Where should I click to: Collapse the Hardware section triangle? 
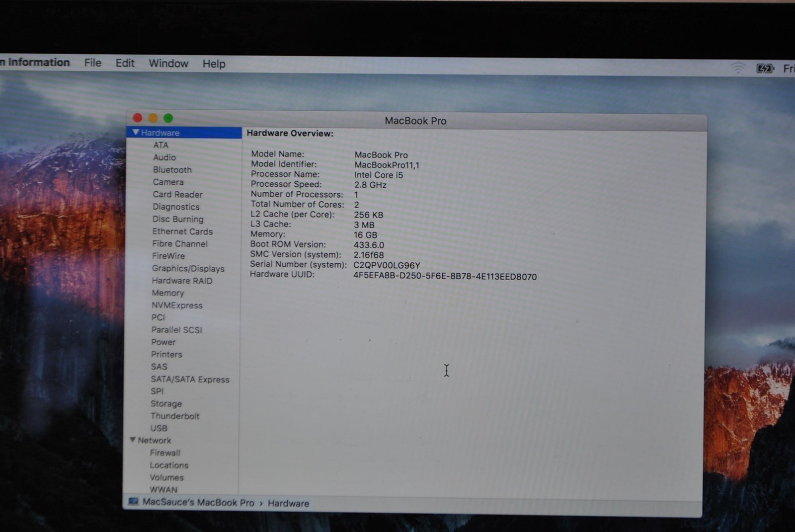135,132
